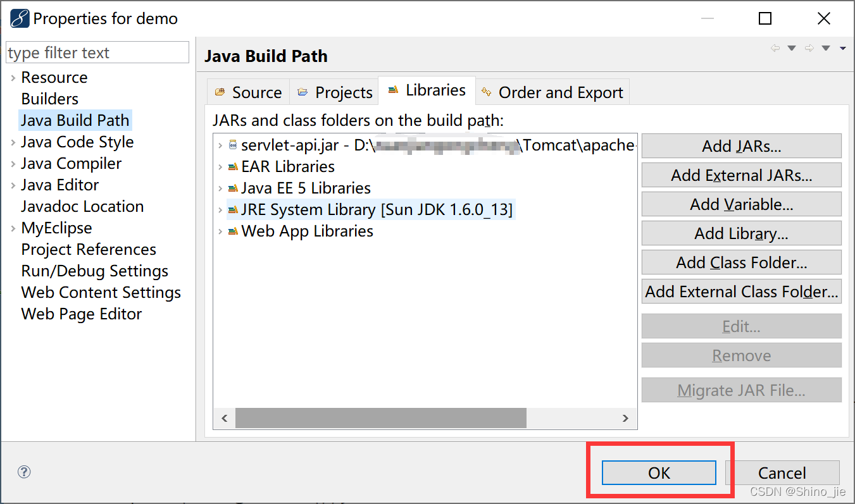855x504 pixels.
Task: Expand the Java Editor node
Action: pyautogui.click(x=13, y=185)
